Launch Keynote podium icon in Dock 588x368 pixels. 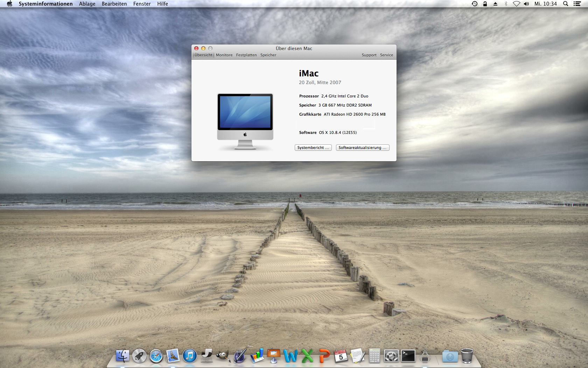pyautogui.click(x=274, y=356)
